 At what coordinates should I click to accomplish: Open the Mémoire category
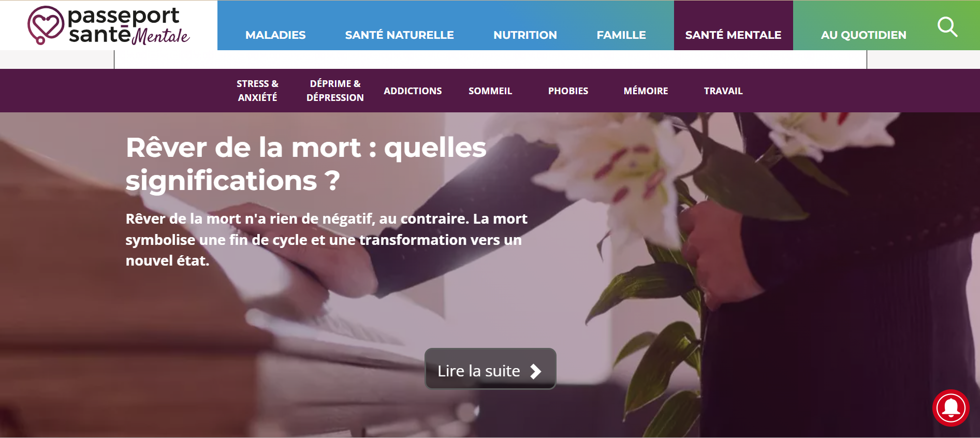coord(646,91)
